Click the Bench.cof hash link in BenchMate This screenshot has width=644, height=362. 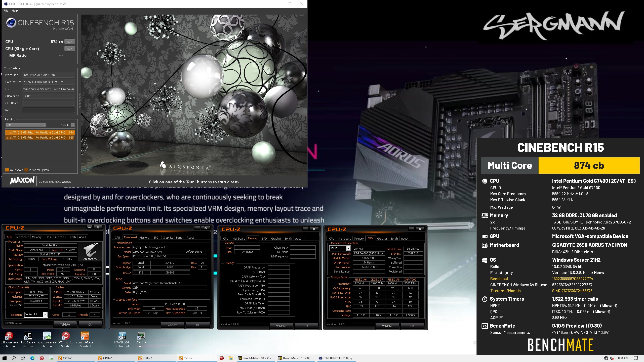pos(572,279)
